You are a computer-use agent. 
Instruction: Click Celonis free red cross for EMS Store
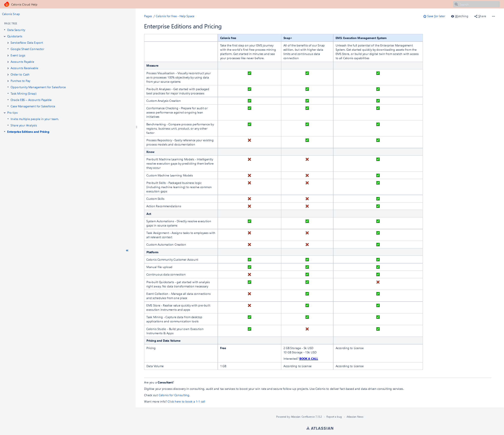pos(249,305)
